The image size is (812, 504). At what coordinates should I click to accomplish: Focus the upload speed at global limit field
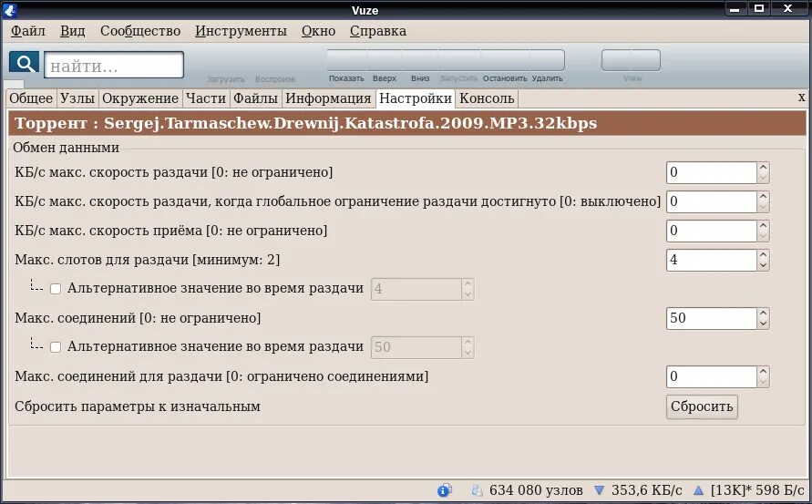711,201
